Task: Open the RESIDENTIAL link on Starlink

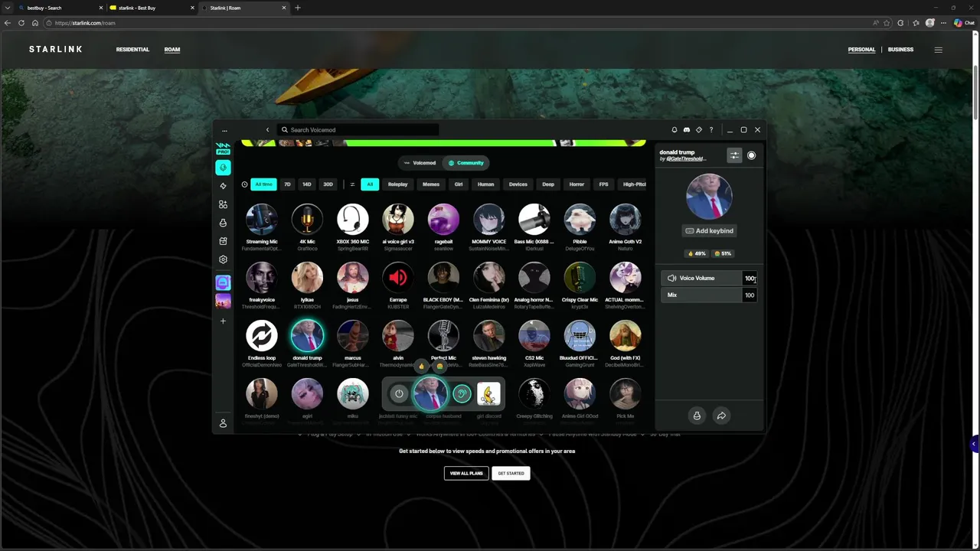Action: coord(132,50)
